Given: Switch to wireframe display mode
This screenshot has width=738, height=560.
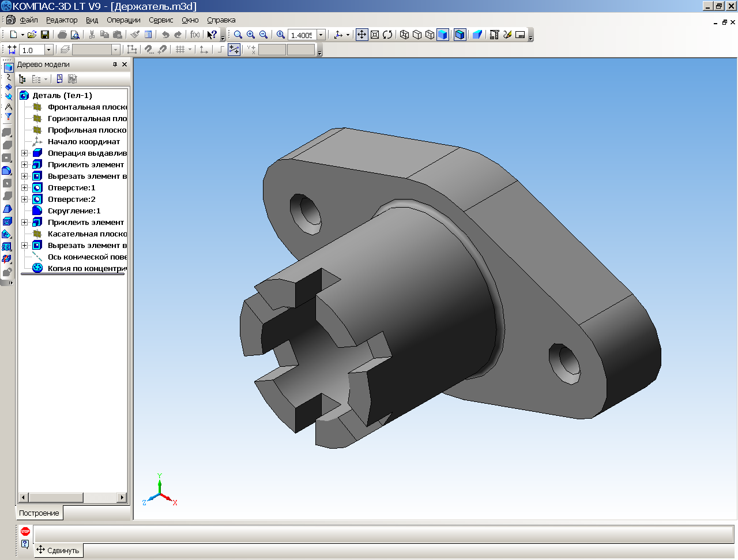Looking at the screenshot, I should [404, 35].
